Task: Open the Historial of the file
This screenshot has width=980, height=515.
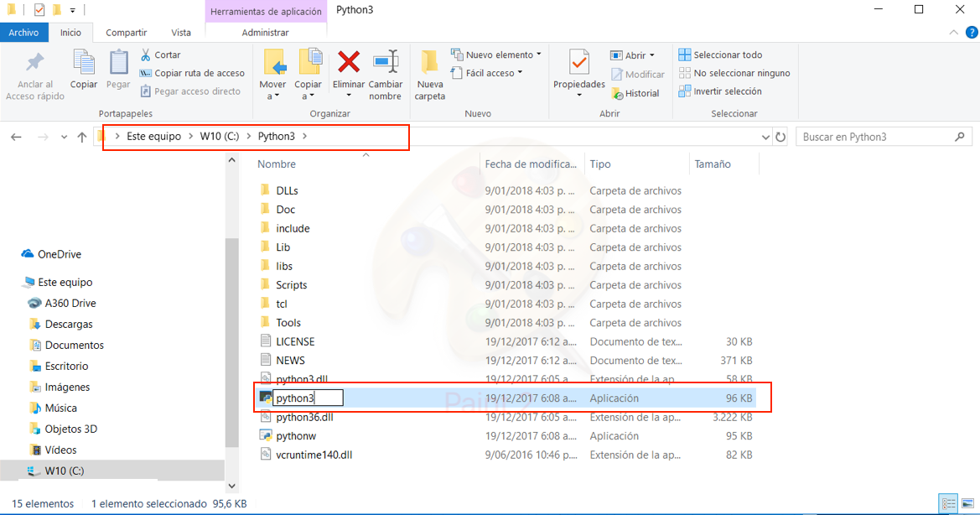Action: coord(635,93)
